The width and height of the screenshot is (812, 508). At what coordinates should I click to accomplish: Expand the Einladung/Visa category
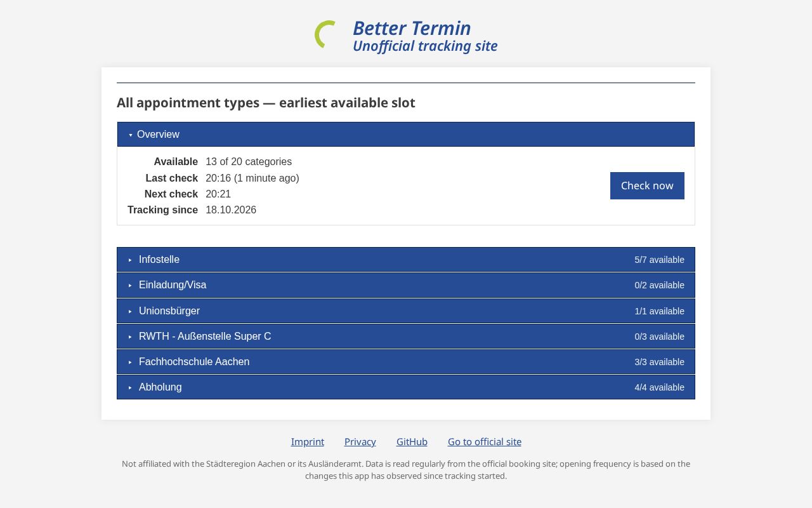406,285
